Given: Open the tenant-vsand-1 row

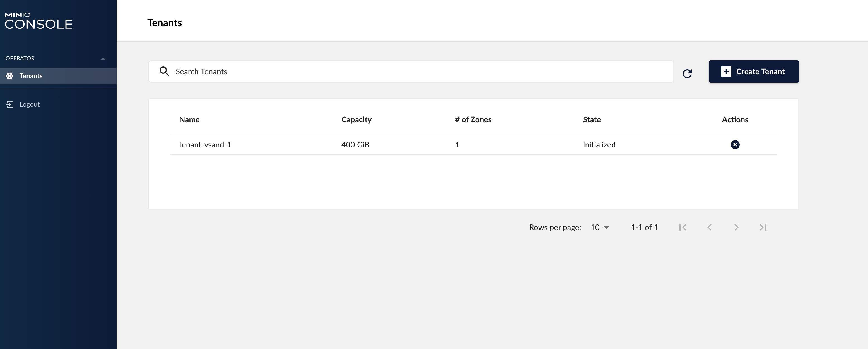Looking at the screenshot, I should [x=473, y=145].
